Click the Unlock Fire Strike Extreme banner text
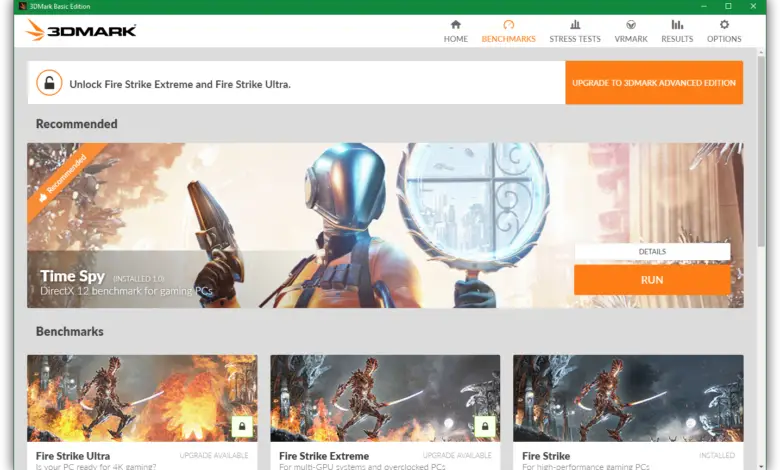The image size is (780, 470). [180, 84]
